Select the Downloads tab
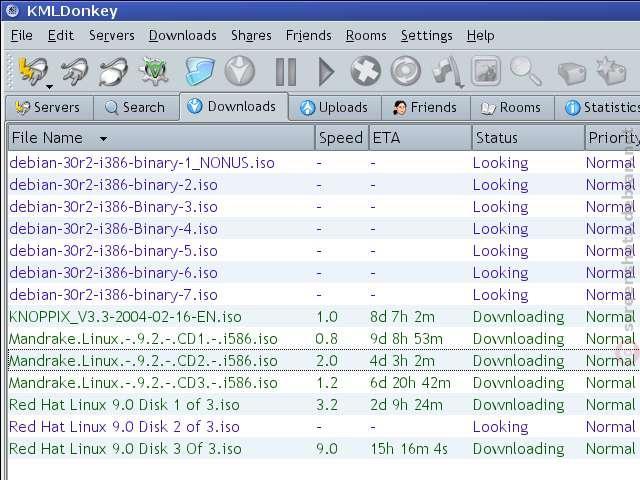The width and height of the screenshot is (640, 480). pos(234,107)
